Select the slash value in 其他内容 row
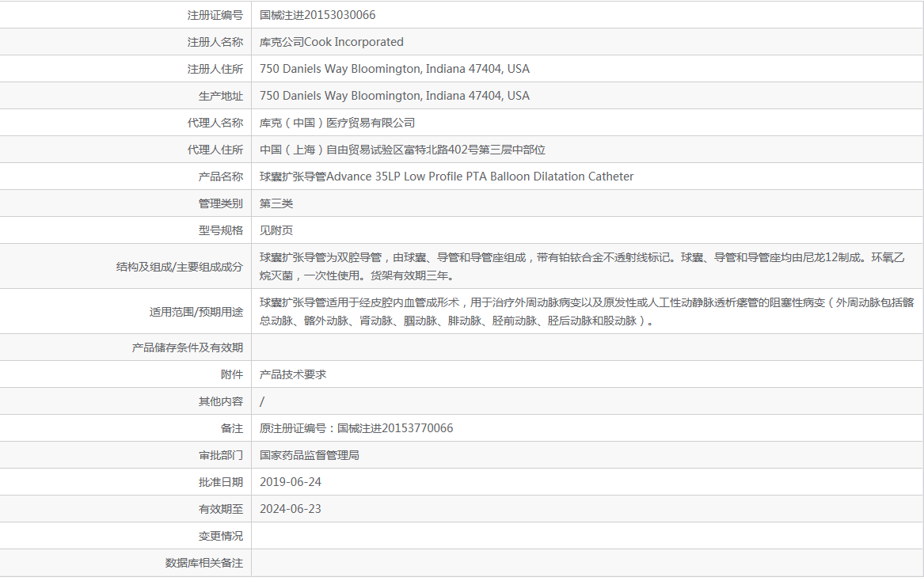 coord(262,401)
